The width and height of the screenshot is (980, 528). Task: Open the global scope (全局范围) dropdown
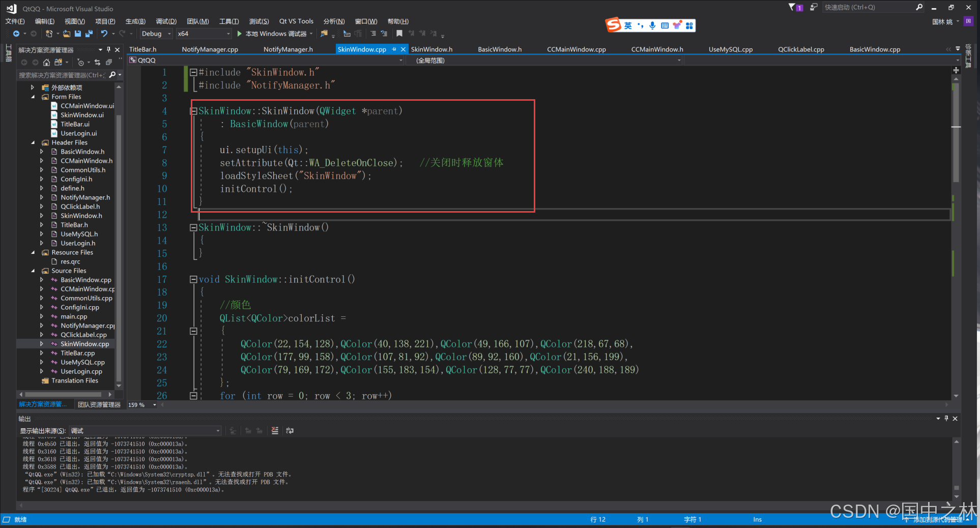(544, 60)
